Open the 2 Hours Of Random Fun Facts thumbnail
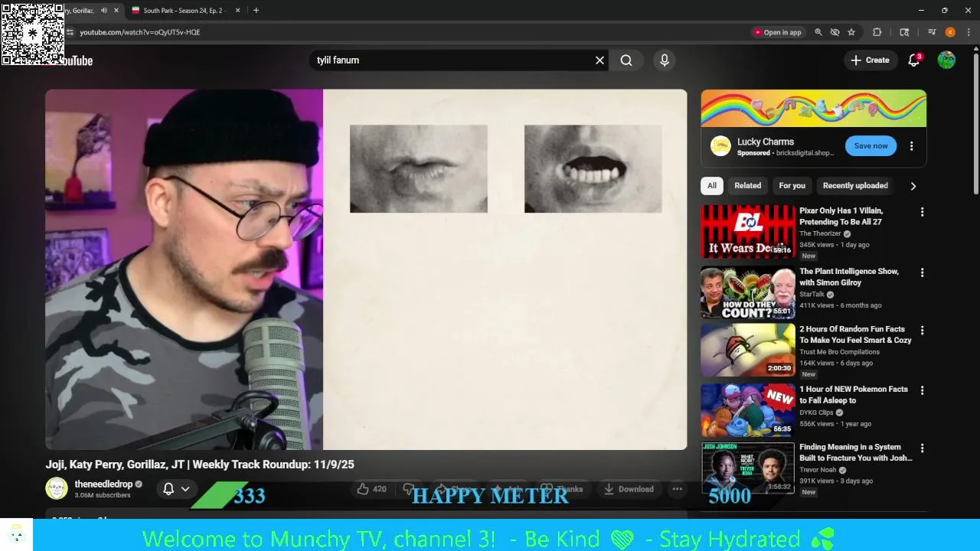The width and height of the screenshot is (980, 551). [748, 350]
